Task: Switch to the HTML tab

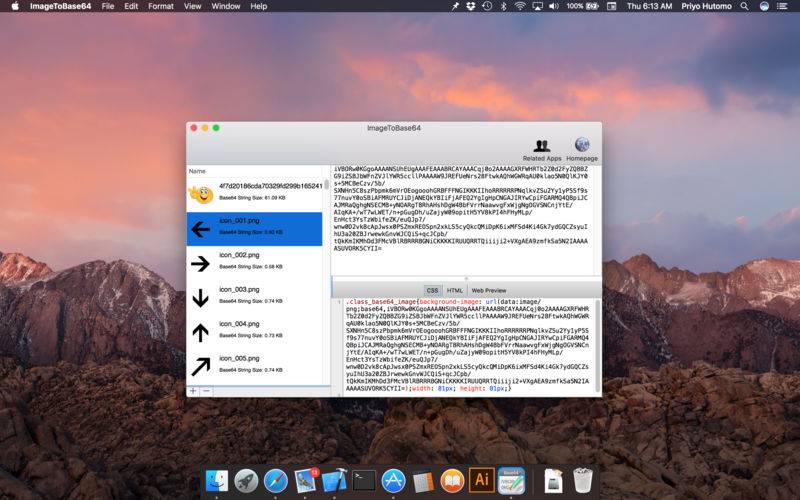Action: point(455,290)
